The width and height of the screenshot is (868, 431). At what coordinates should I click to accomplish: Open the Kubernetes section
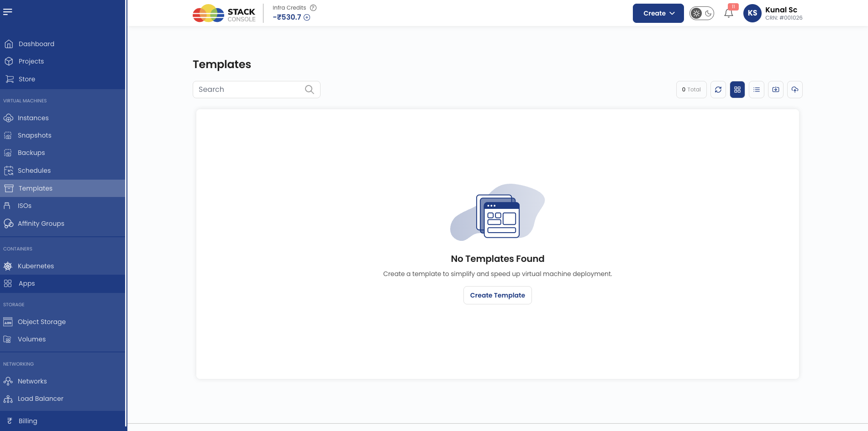pos(63,266)
